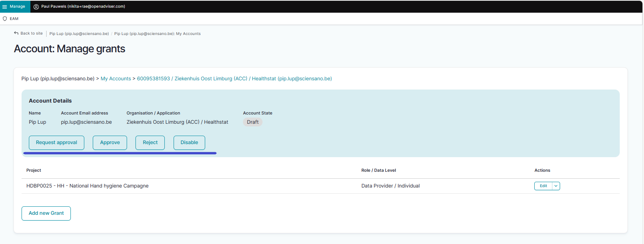This screenshot has height=244, width=644.
Task: Click the Project column header
Action: (33, 170)
